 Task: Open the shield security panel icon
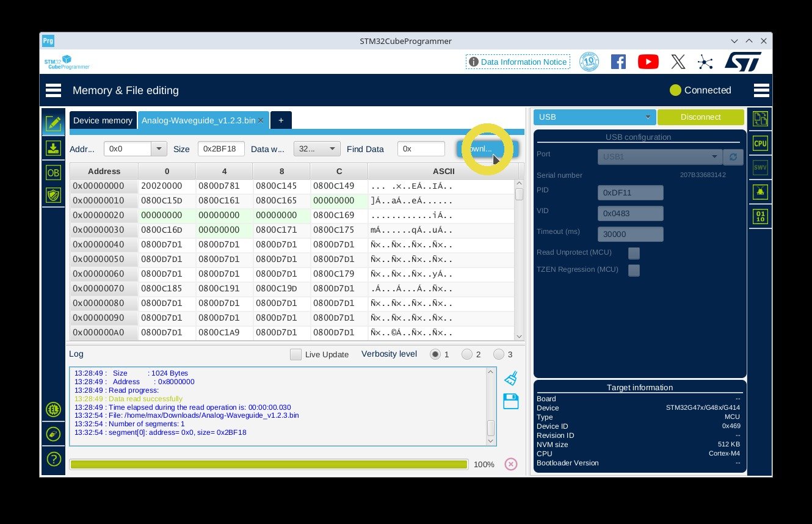click(x=54, y=195)
